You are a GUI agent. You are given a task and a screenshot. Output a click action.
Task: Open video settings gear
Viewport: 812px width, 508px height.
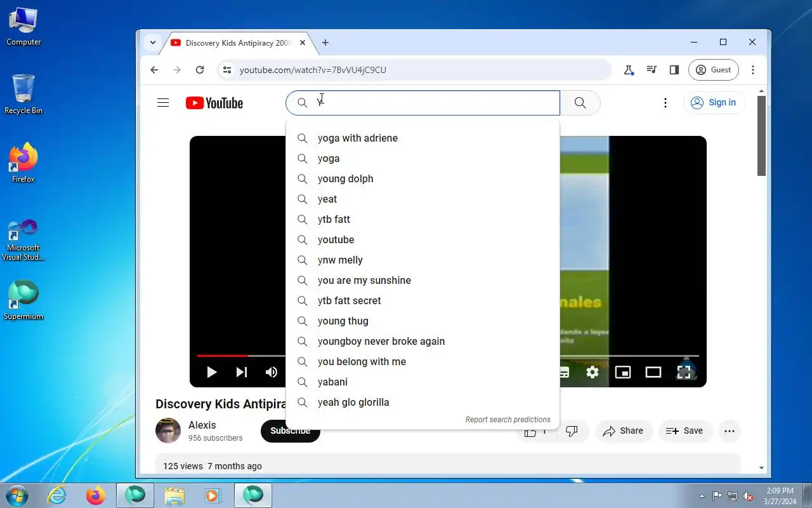tap(593, 372)
